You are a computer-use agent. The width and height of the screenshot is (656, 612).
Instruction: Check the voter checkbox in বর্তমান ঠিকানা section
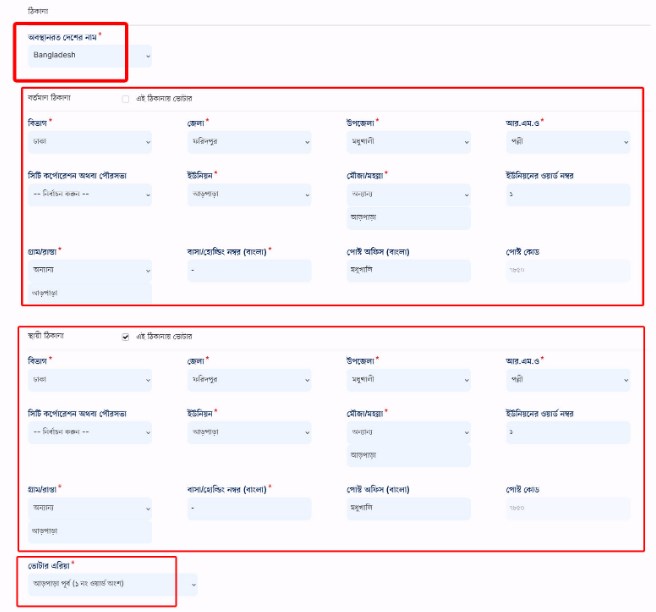pyautogui.click(x=125, y=99)
